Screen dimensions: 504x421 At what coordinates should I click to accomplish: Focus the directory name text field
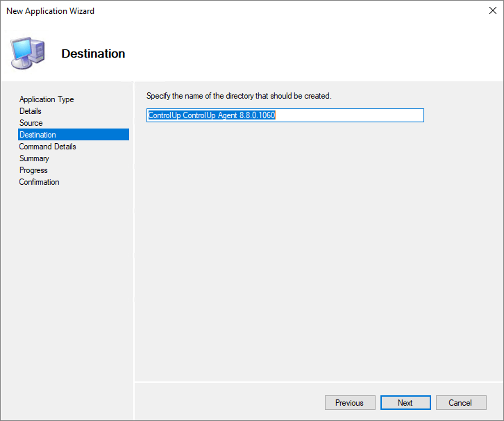pos(347,115)
